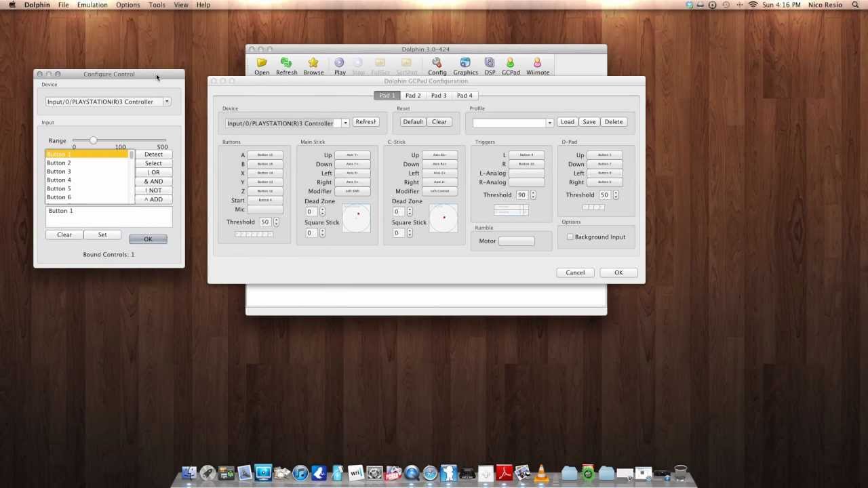
Task: Open Wiimote settings from the toolbar
Action: [538, 66]
